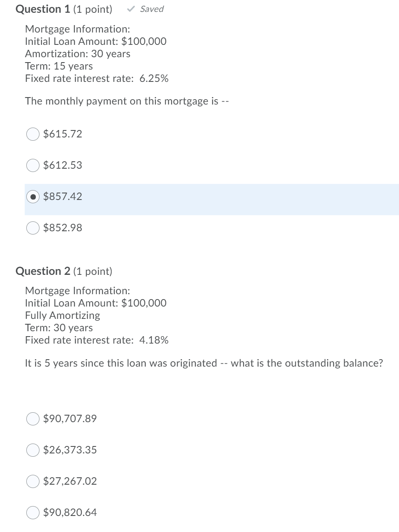Select the $90,820.64 answer for Question 2
The height and width of the screenshot is (532, 399).
point(32,512)
